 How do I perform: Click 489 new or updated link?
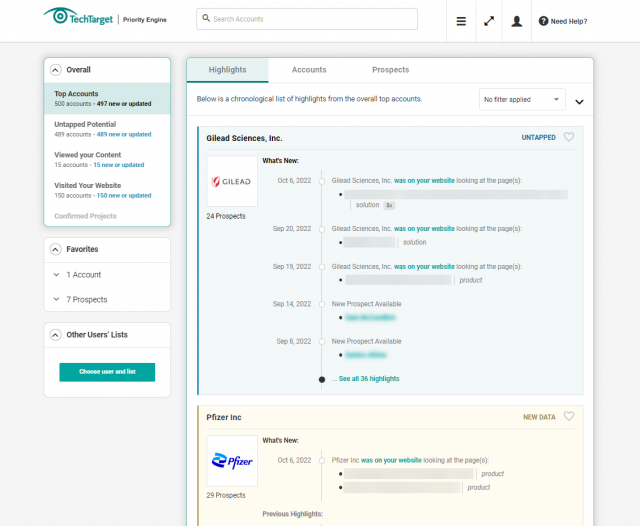(124, 134)
